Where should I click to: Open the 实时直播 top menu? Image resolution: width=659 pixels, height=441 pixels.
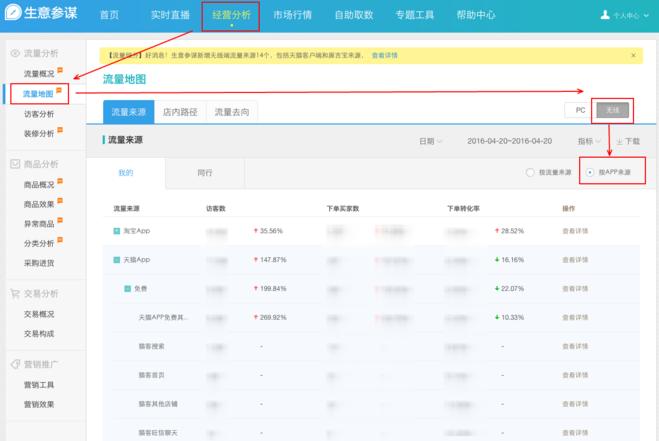click(170, 15)
